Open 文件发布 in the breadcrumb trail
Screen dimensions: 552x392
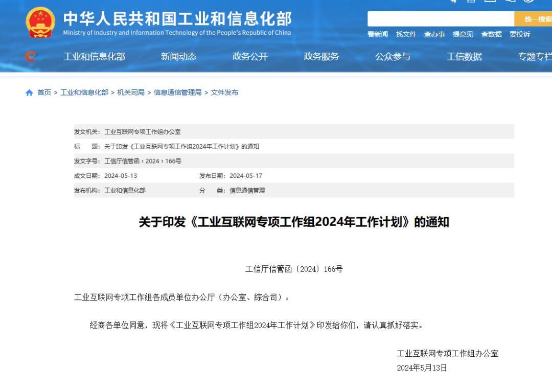224,93
